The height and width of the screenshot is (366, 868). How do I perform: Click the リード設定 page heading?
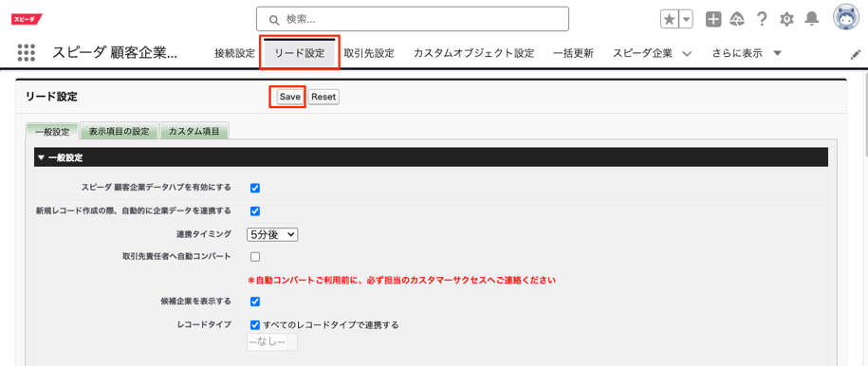tap(51, 97)
